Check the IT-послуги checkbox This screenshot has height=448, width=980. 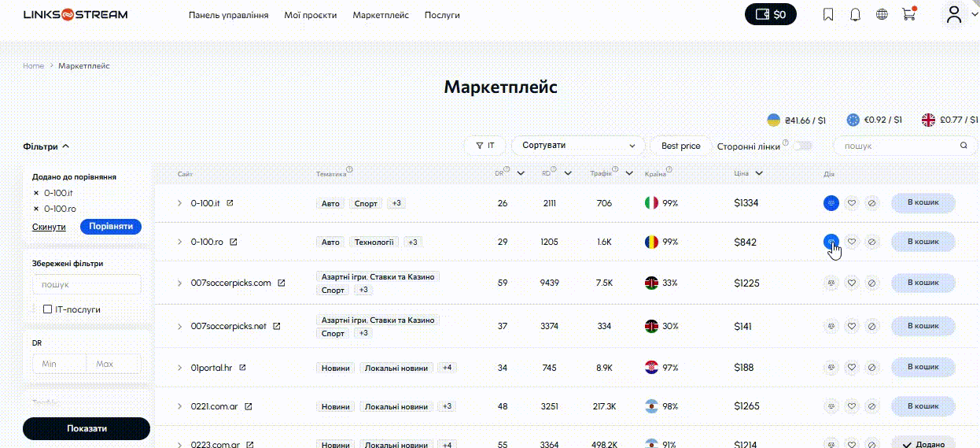[48, 309]
